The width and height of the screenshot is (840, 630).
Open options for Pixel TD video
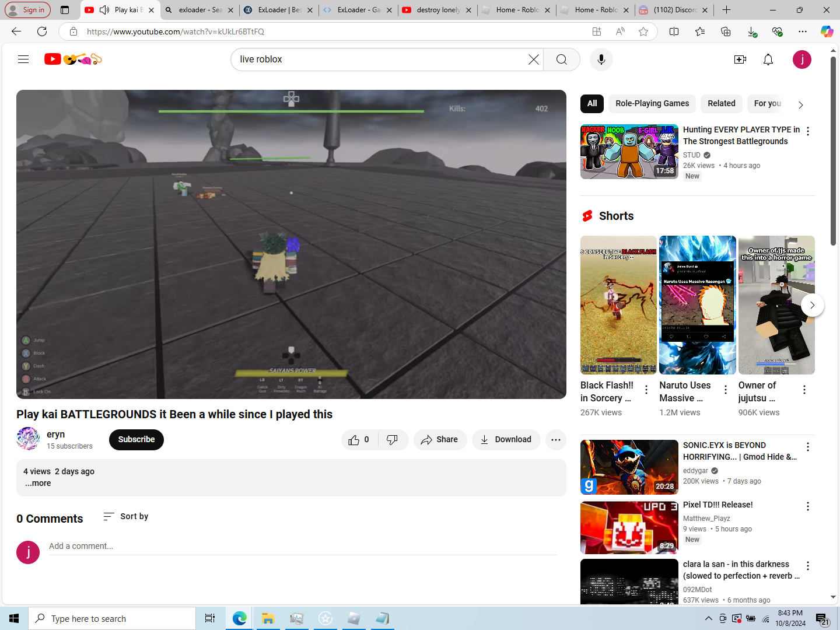point(807,506)
